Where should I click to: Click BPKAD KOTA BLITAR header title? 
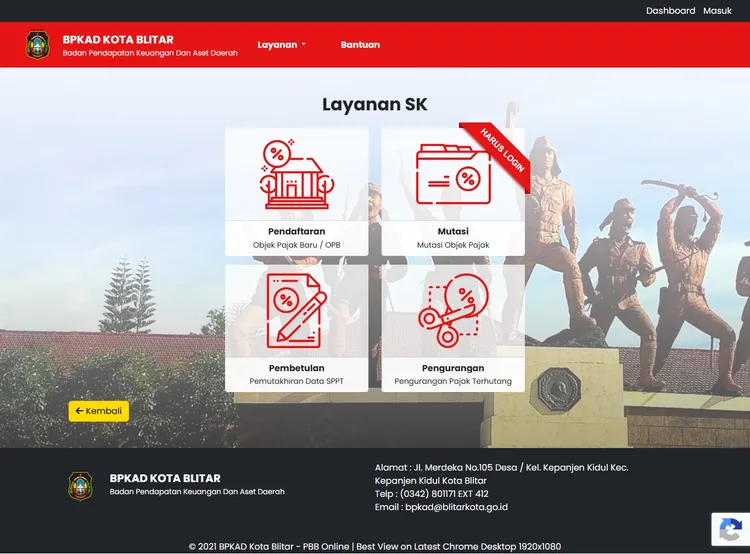118,40
